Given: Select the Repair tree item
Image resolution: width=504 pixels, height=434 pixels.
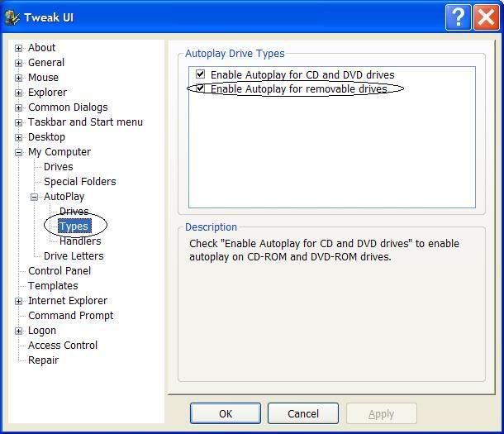Looking at the screenshot, I should 43,360.
